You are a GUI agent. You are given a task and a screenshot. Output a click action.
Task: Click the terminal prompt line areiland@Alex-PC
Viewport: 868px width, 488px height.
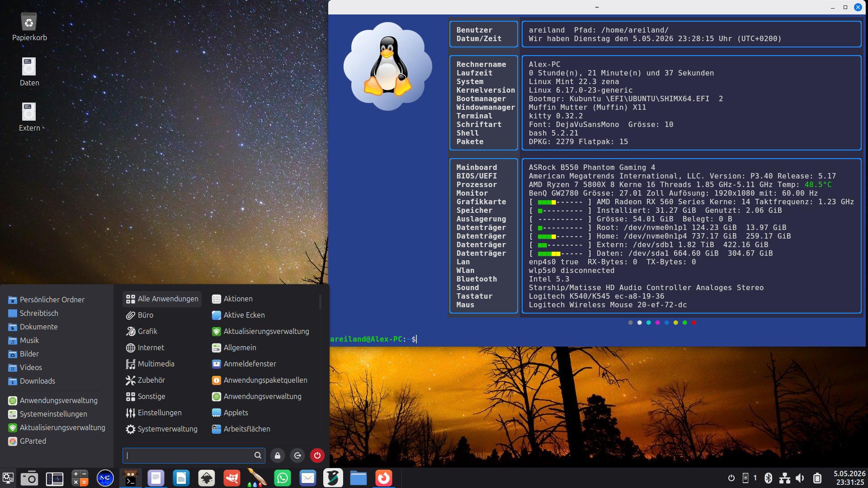(373, 339)
